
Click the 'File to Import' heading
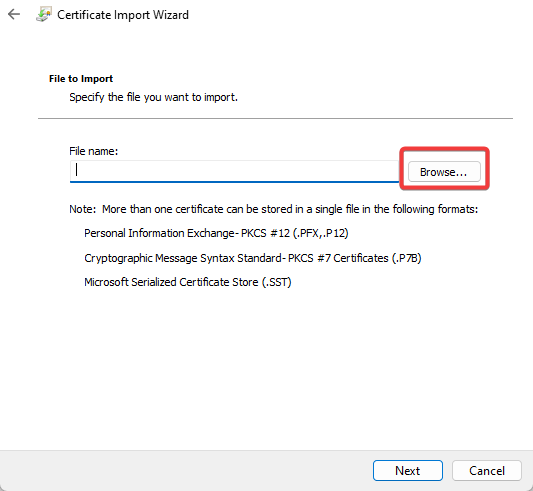[81, 79]
